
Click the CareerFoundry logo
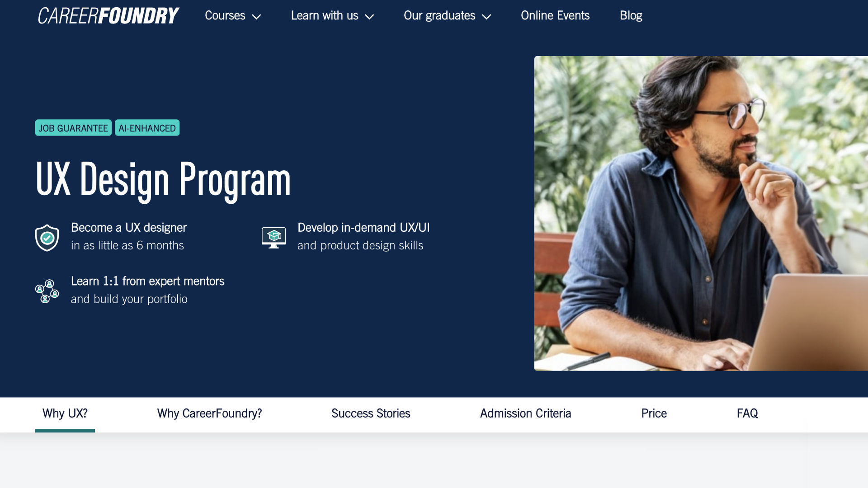click(108, 16)
